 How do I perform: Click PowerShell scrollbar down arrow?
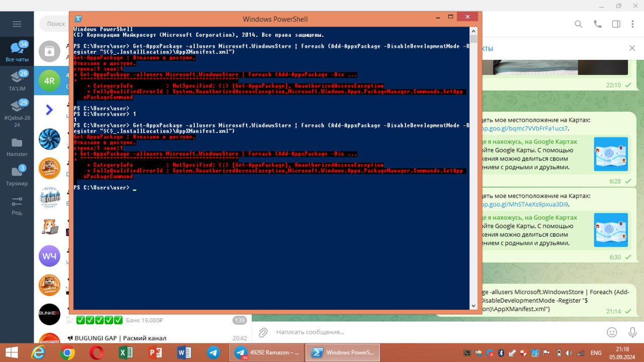[x=473, y=305]
